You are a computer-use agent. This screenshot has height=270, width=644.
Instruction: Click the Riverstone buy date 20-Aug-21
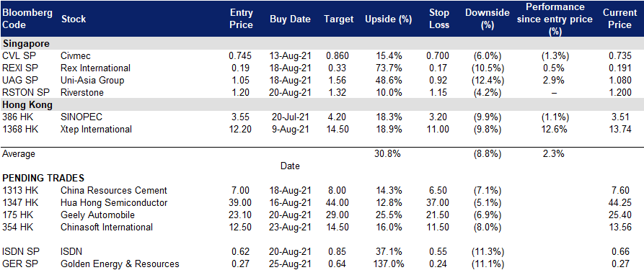[x=290, y=92]
